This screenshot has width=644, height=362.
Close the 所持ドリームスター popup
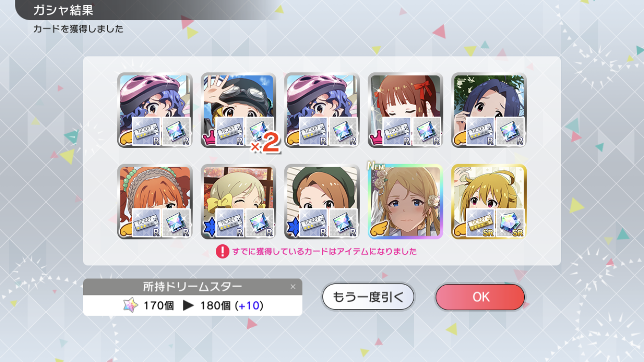pyautogui.click(x=293, y=287)
